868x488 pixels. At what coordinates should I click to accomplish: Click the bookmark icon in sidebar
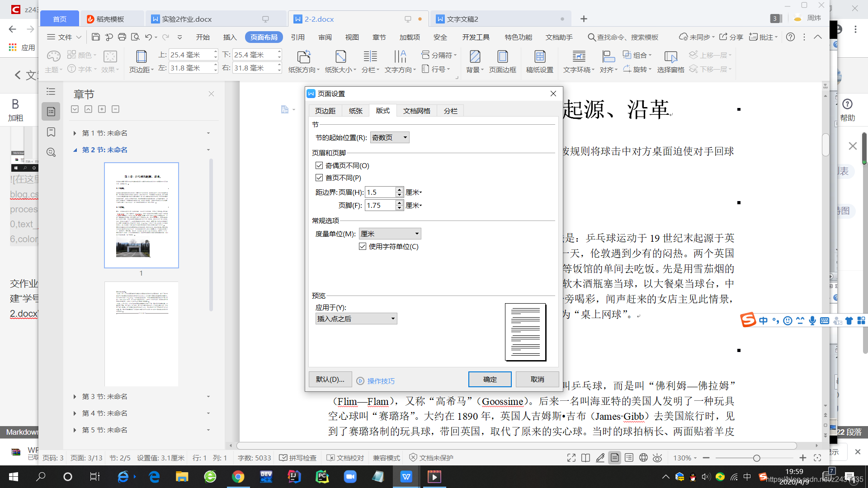51,132
